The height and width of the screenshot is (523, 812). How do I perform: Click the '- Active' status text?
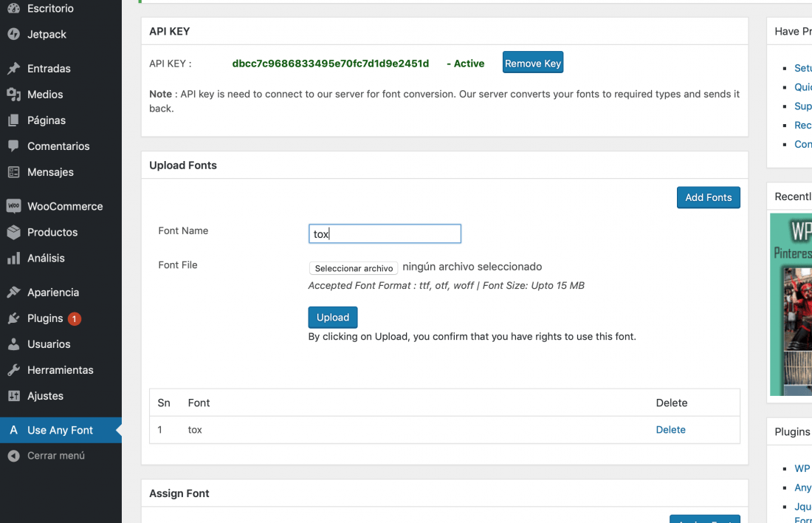pyautogui.click(x=466, y=64)
